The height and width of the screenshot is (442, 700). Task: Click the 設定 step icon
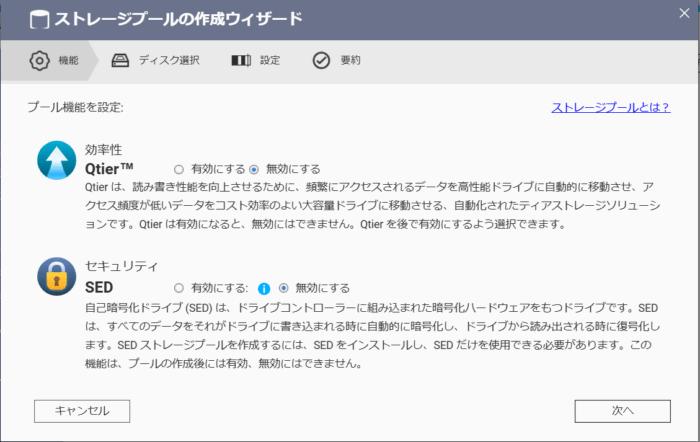click(241, 60)
